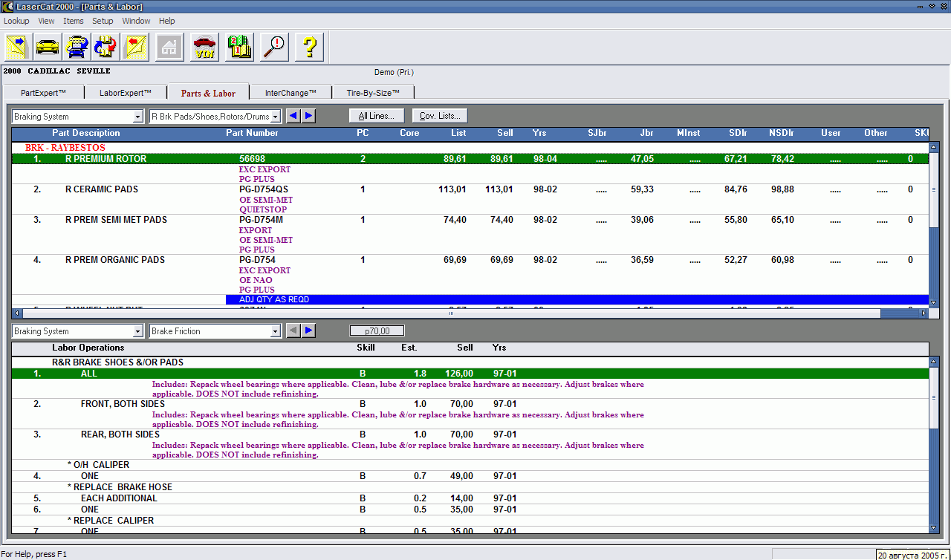
Task: Click the date in the status bar
Action: coord(912,555)
